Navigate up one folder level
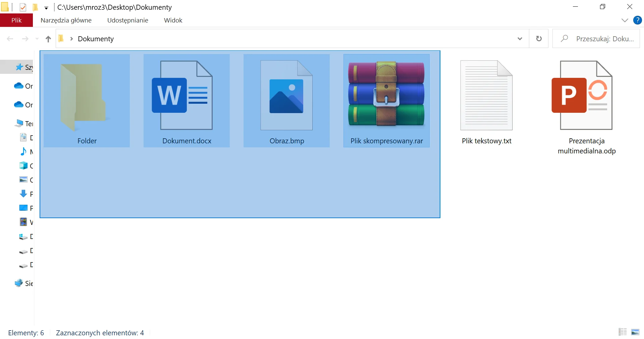The height and width of the screenshot is (339, 644). [48, 39]
